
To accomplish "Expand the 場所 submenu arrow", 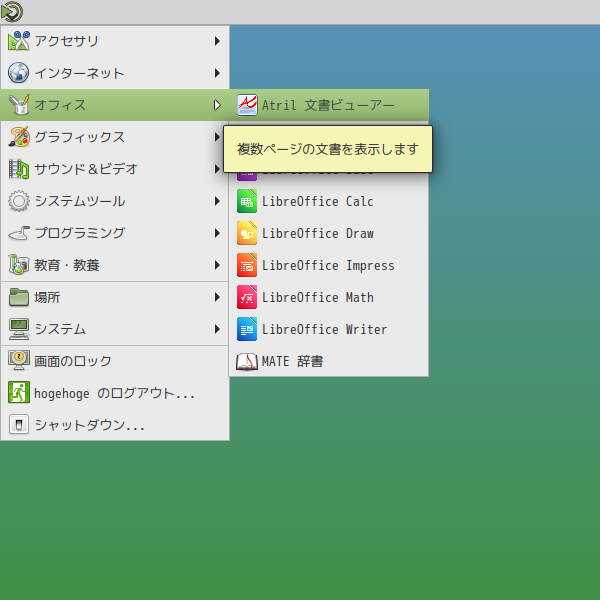I will 217,297.
